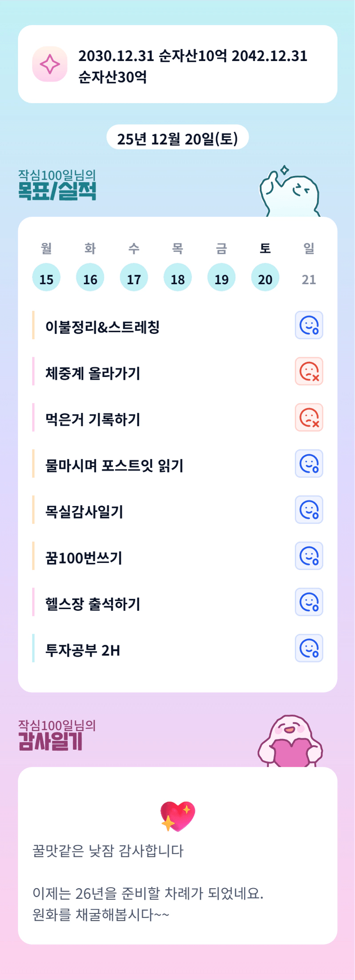Click smiley status icon for 헬스장 출석하기

tap(309, 602)
